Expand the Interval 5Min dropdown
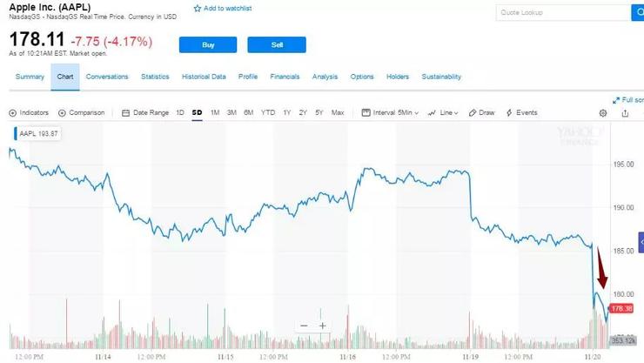 (392, 112)
